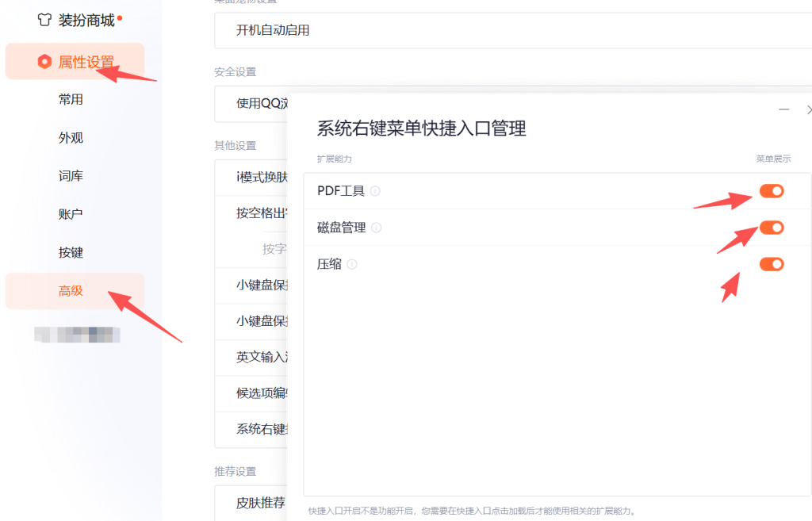
Task: Click the 皮肤推荐 setting row
Action: tap(260, 503)
